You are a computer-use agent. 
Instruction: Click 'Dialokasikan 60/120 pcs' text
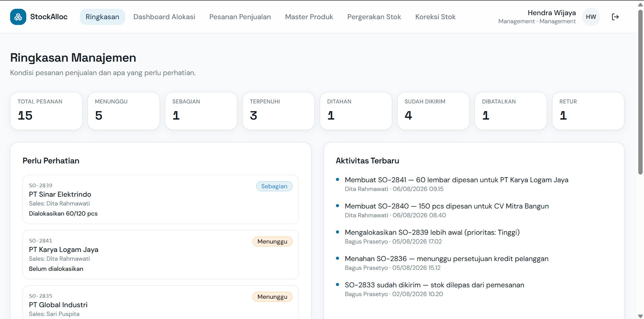click(x=63, y=214)
